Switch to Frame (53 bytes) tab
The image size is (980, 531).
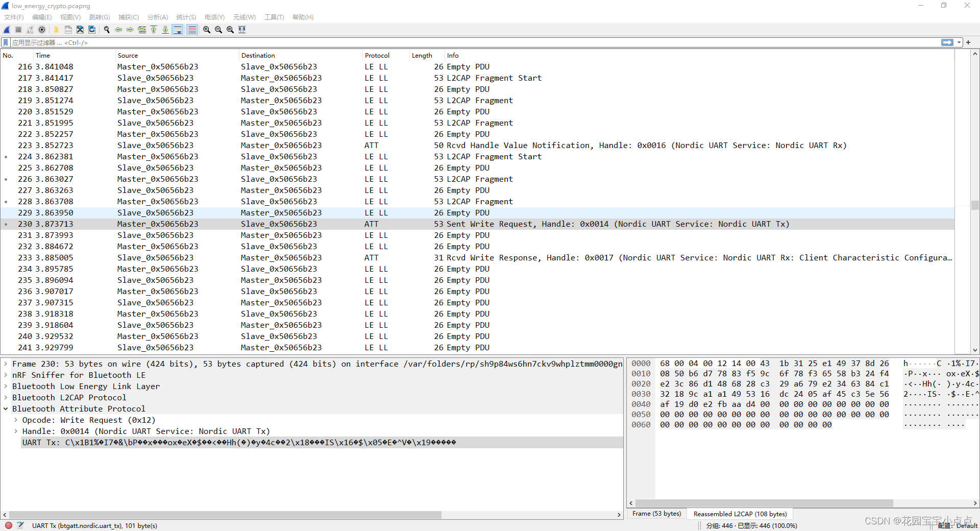point(656,514)
